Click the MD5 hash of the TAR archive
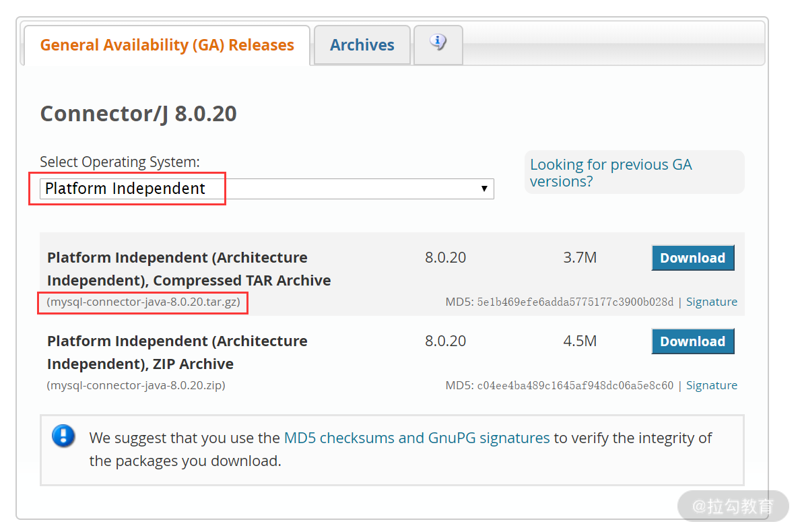Viewport: 800px width, 532px height. pos(575,302)
